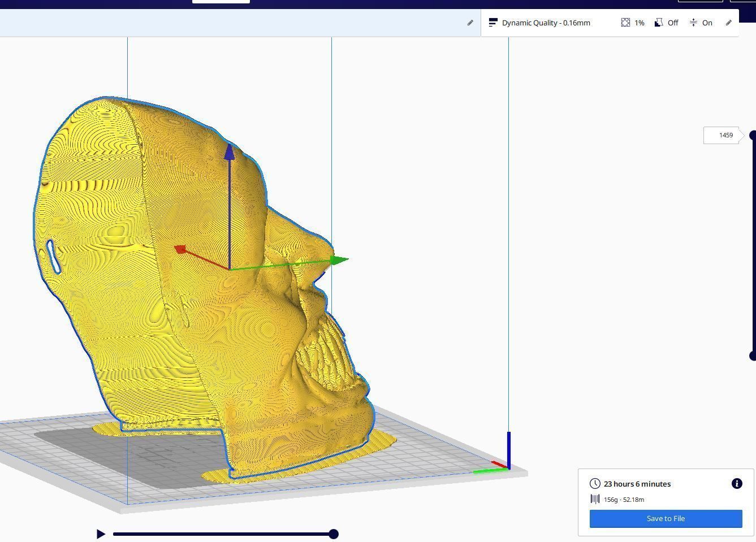Select the Dynamic Quality - 0.16mm profile text

point(546,23)
